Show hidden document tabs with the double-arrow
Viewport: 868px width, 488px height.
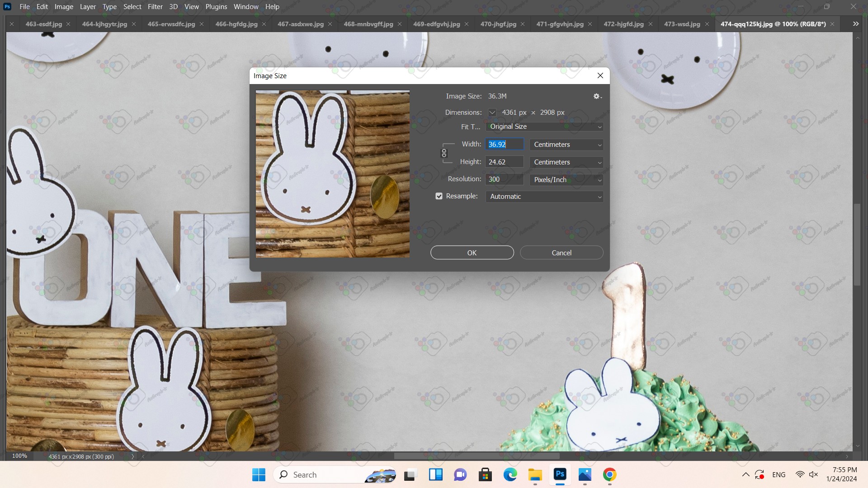[x=856, y=24]
